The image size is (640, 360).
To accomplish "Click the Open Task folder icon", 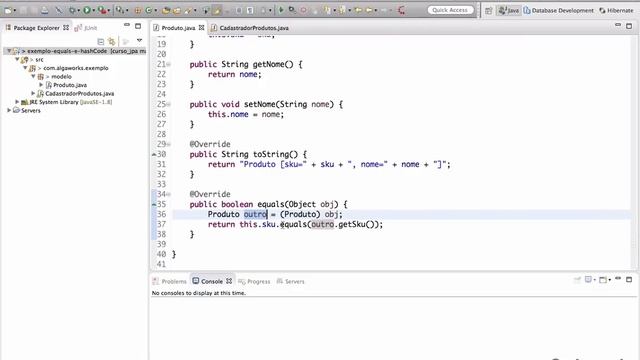I will coord(177,10).
